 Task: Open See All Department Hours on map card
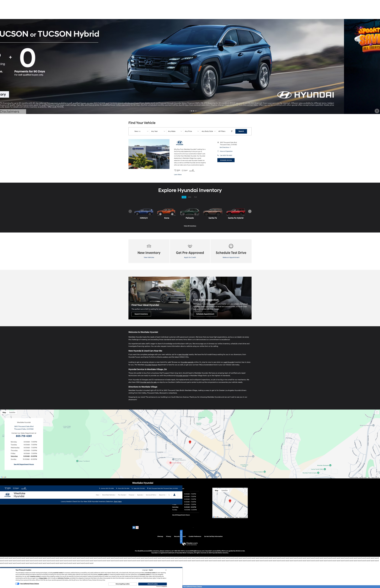coord(24,464)
